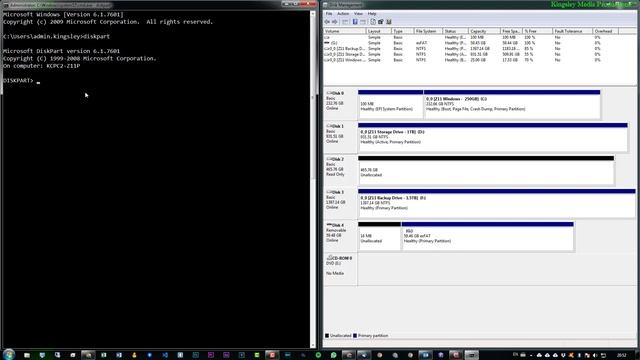Image resolution: width=640 pixels, height=360 pixels.
Task: Select the 465.76 GB Unallocated space on Disk 2
Action: (x=486, y=171)
